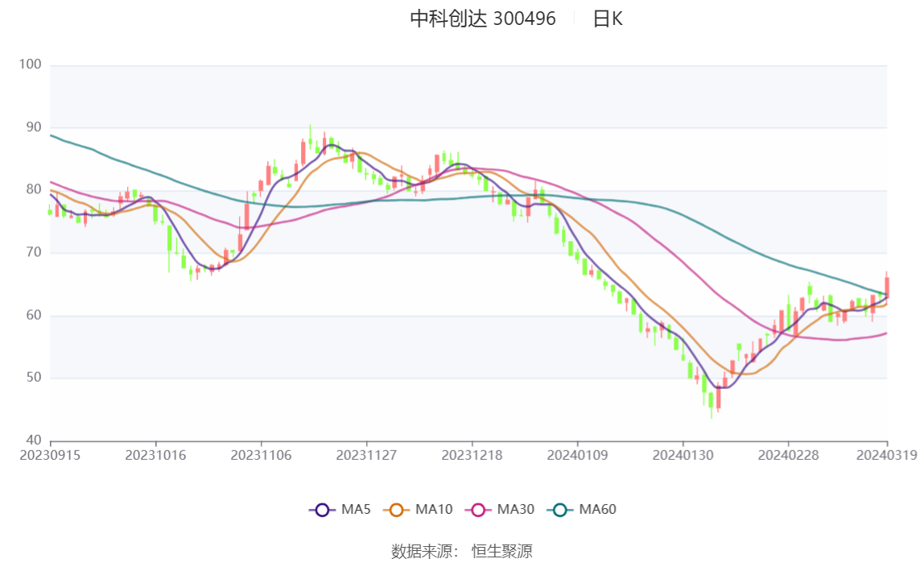This screenshot has width=924, height=563.
Task: Hide MA10 line via its label
Action: [x=434, y=509]
